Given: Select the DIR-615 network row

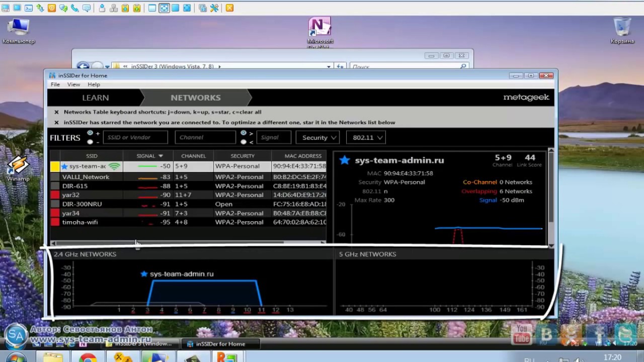Looking at the screenshot, I should [189, 186].
